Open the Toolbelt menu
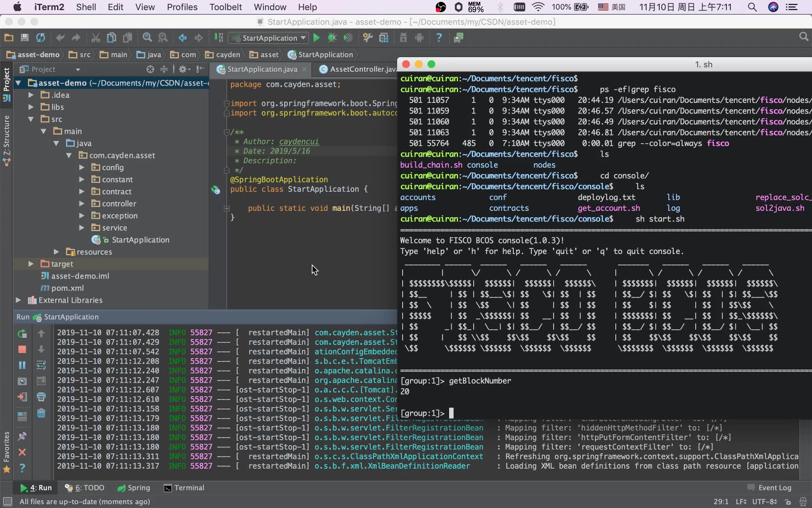Screen dimensions: 812x508 click(225, 7)
